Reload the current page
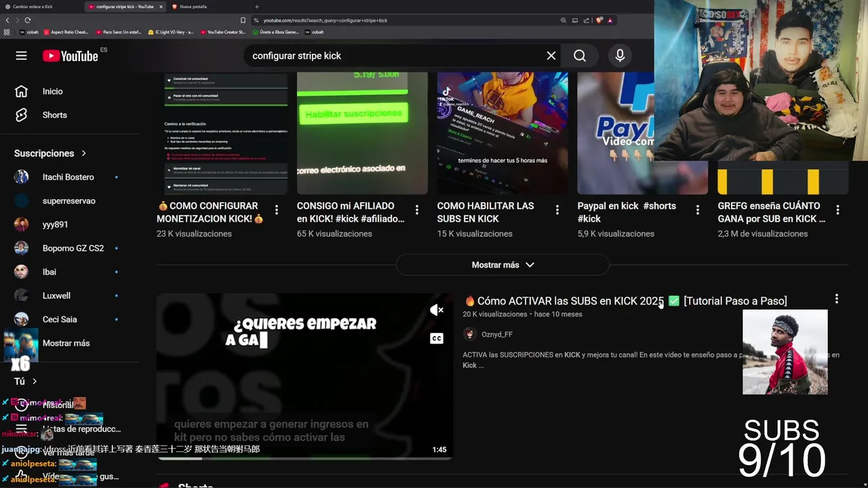This screenshot has width=868, height=488. click(x=28, y=20)
